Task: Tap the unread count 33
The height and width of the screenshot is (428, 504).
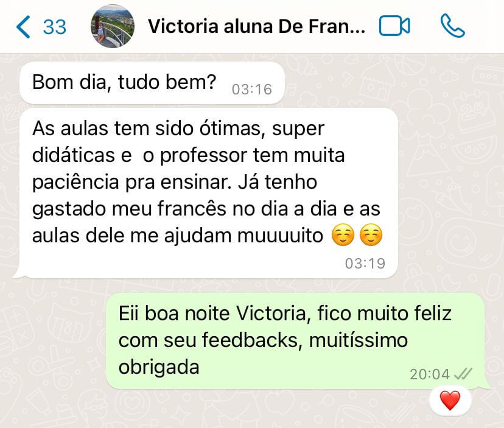Action: (55, 27)
